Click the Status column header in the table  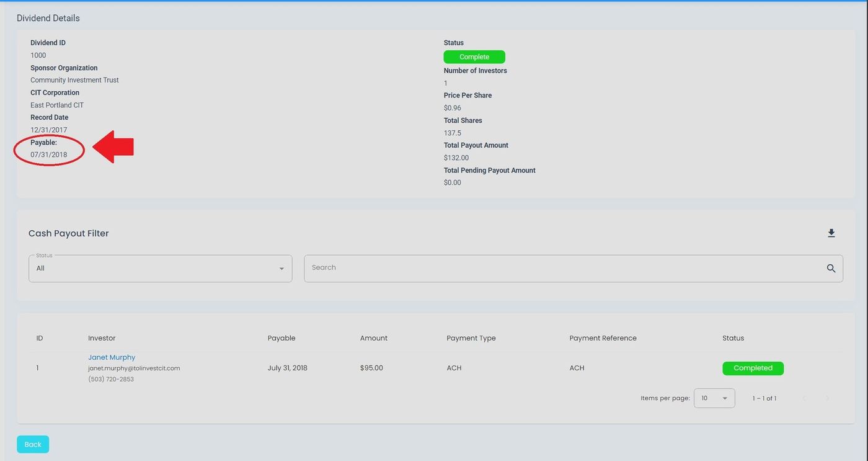[x=733, y=338]
